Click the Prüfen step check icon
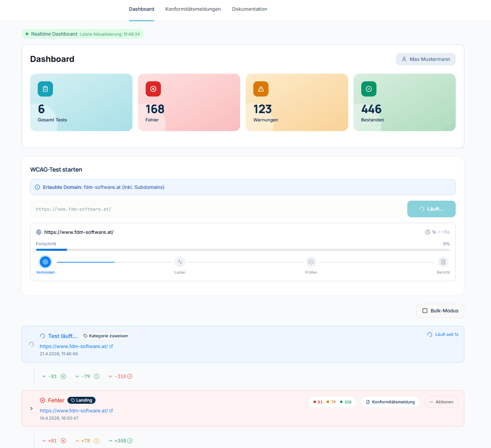The image size is (491, 448). [311, 262]
